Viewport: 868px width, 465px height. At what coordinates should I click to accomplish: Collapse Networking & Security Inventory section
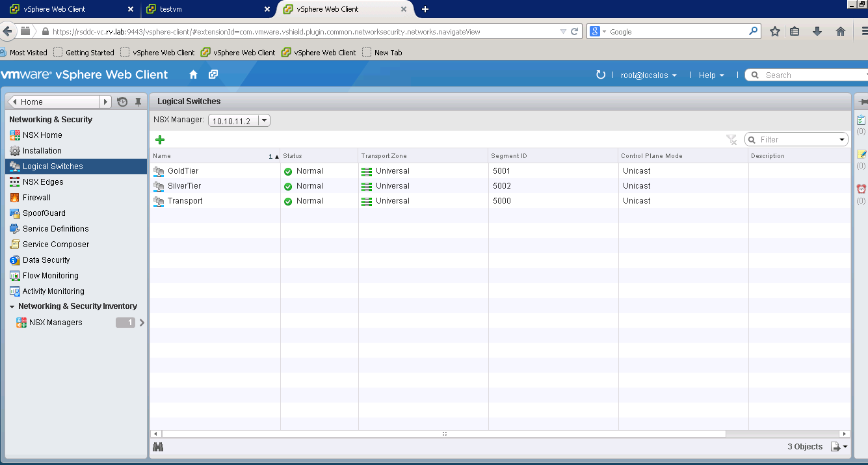click(12, 306)
